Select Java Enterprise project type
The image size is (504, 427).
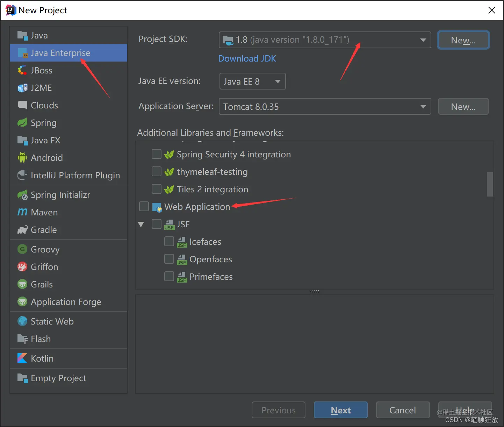click(x=69, y=53)
